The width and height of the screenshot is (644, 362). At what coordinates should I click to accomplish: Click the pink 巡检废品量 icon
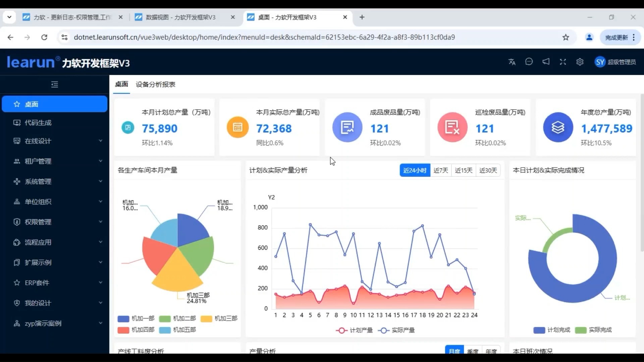tap(452, 127)
